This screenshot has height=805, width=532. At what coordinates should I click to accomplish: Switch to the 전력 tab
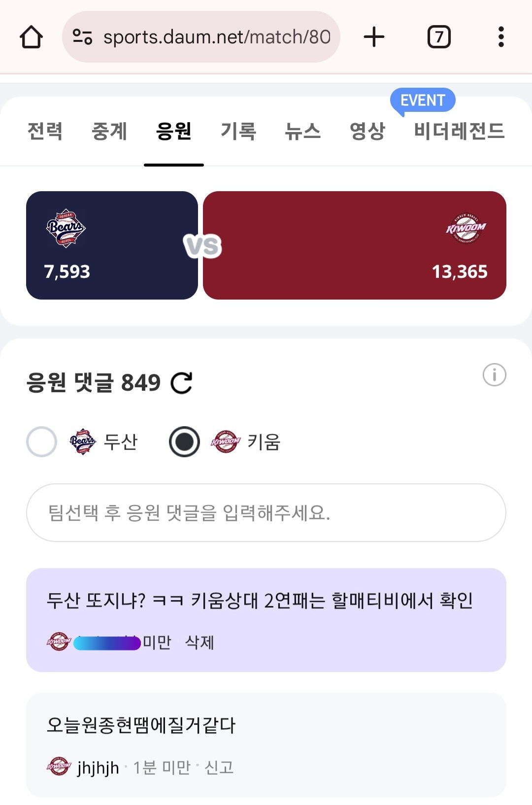coord(45,131)
